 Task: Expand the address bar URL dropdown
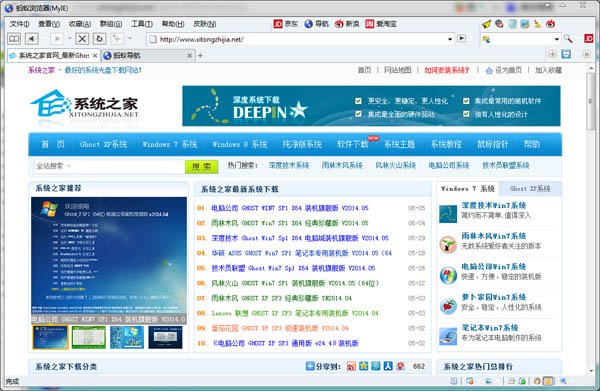point(450,39)
